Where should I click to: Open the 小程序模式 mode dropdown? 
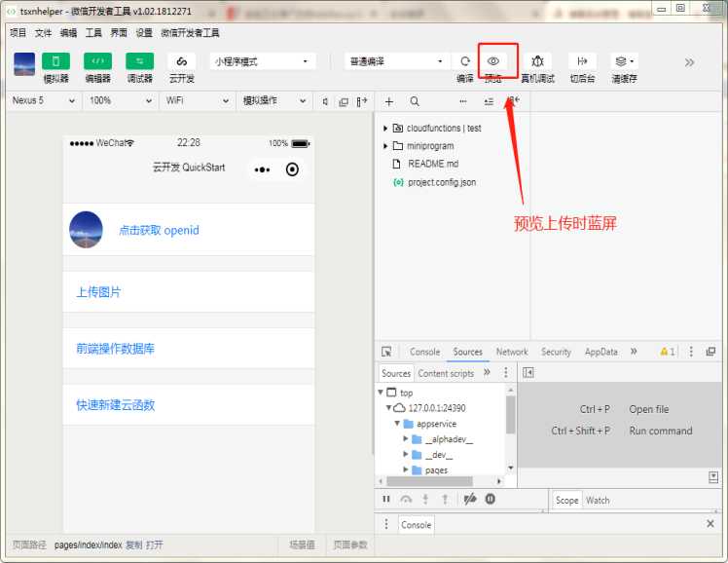pos(263,61)
